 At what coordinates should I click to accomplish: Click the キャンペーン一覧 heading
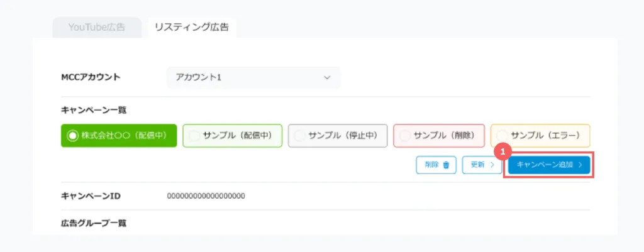pyautogui.click(x=94, y=110)
